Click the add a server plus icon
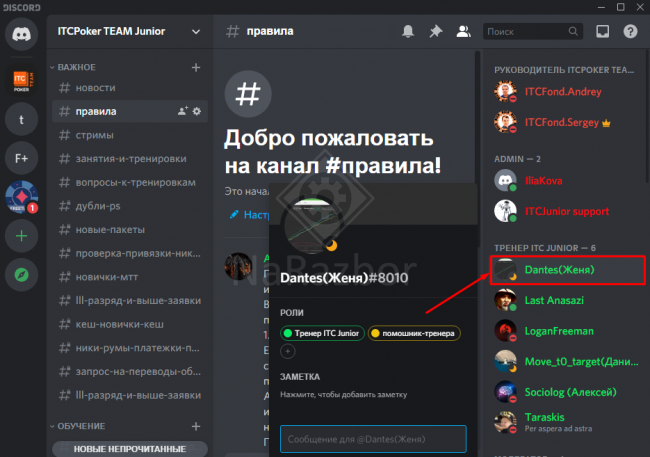 point(21,237)
